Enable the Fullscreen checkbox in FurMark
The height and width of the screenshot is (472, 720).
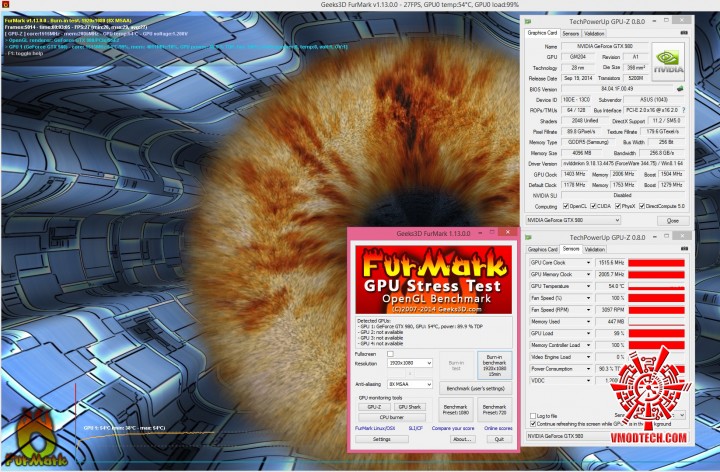coord(390,354)
